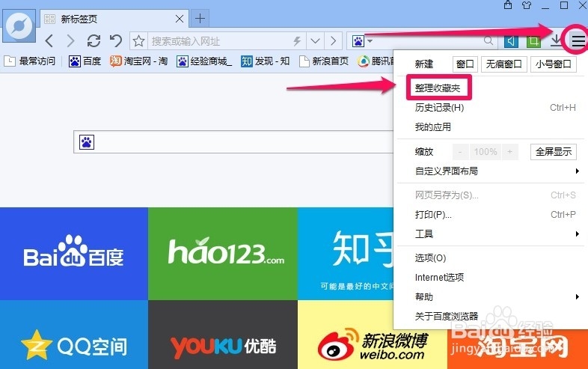Image resolution: width=588 pixels, height=369 pixels.
Task: Open the YOUKU 优酷 tile
Action: (223, 335)
